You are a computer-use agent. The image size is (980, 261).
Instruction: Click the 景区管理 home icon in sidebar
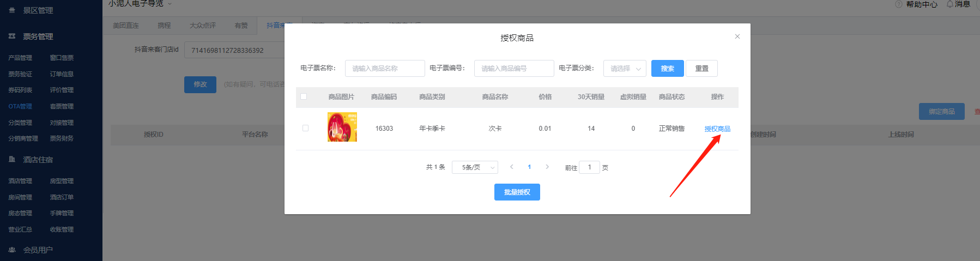click(12, 10)
